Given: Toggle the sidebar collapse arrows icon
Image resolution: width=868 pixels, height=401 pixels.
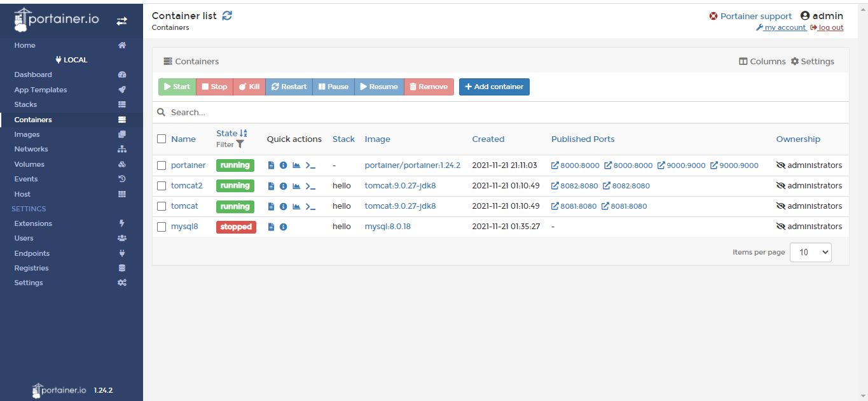Looking at the screenshot, I should point(121,21).
